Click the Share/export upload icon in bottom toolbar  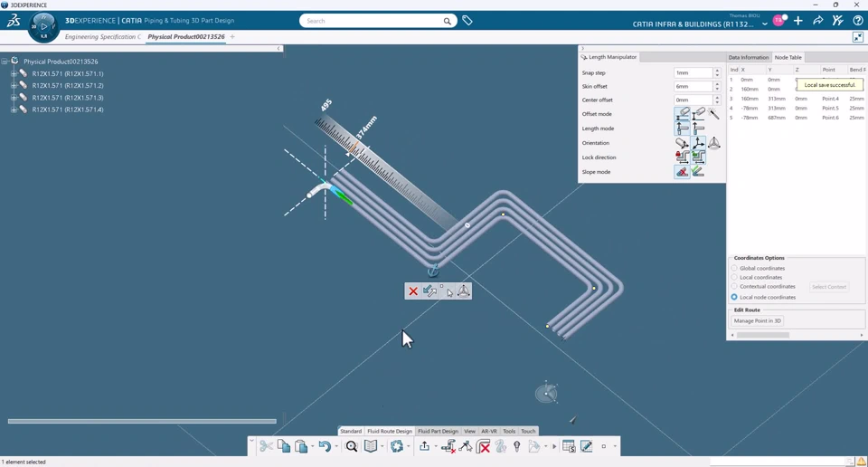tap(424, 446)
